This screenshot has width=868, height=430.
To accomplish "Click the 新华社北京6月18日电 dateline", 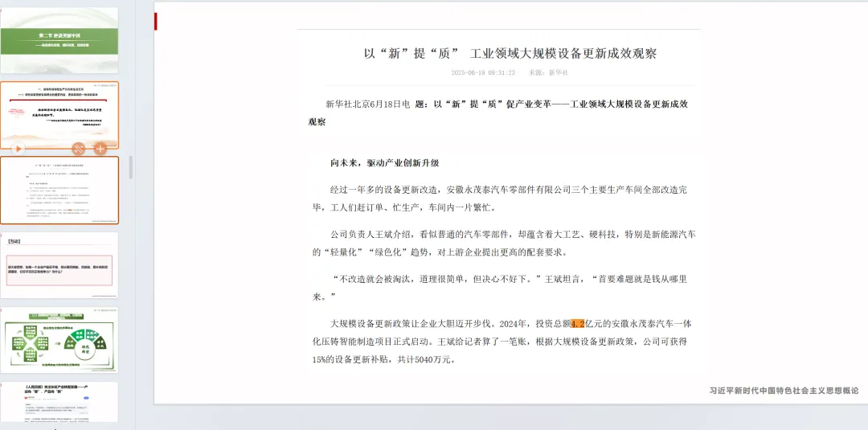I will (368, 104).
